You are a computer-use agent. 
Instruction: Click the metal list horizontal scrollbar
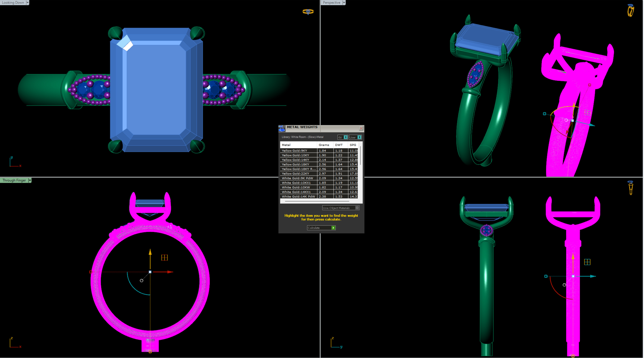317,201
